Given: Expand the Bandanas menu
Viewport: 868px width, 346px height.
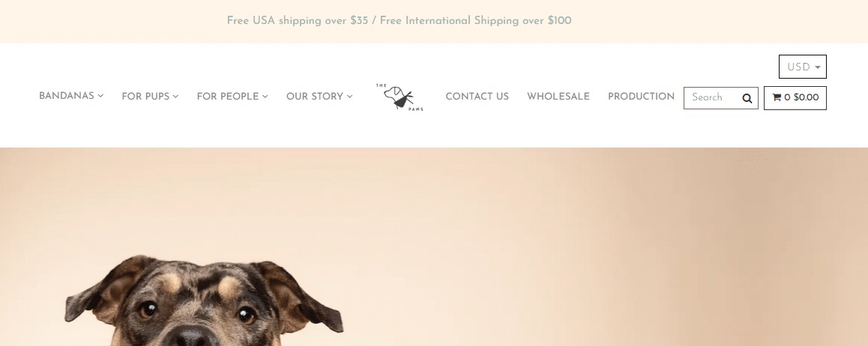Looking at the screenshot, I should [x=71, y=96].
